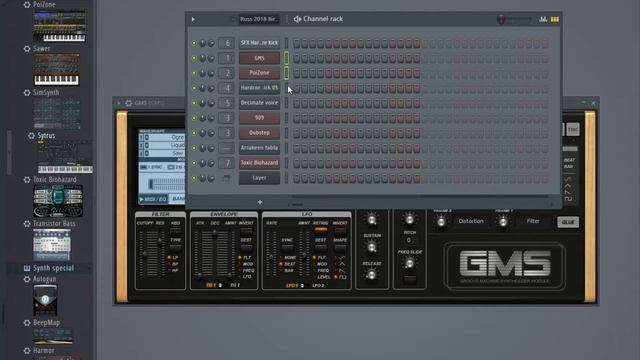This screenshot has width=640, height=360.
Task: Click the GMS channel button
Action: coord(259,58)
